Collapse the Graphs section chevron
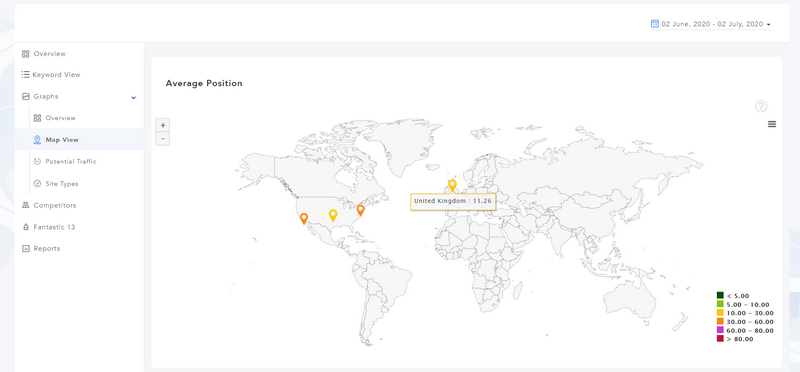 point(134,97)
